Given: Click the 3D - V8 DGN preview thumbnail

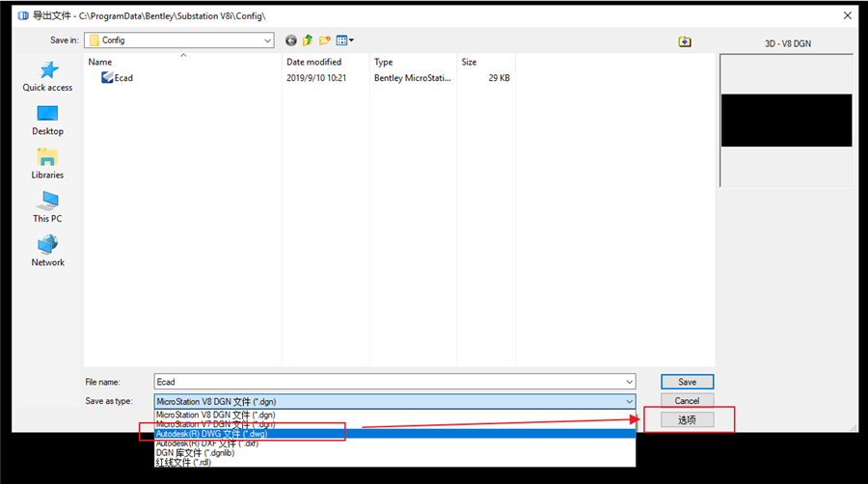Looking at the screenshot, I should [x=787, y=120].
